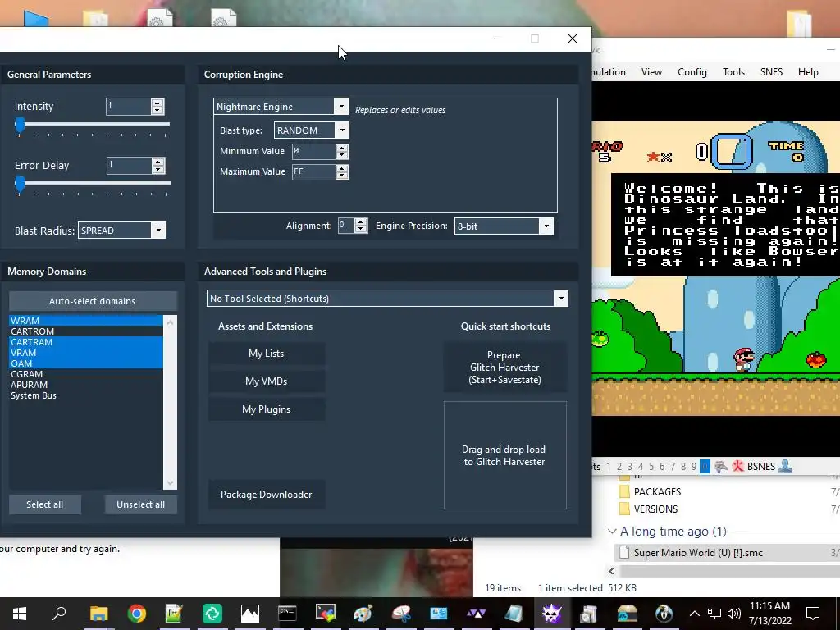Open the Blast Radius SPREAD dropdown
The width and height of the screenshot is (840, 630).
point(158,231)
